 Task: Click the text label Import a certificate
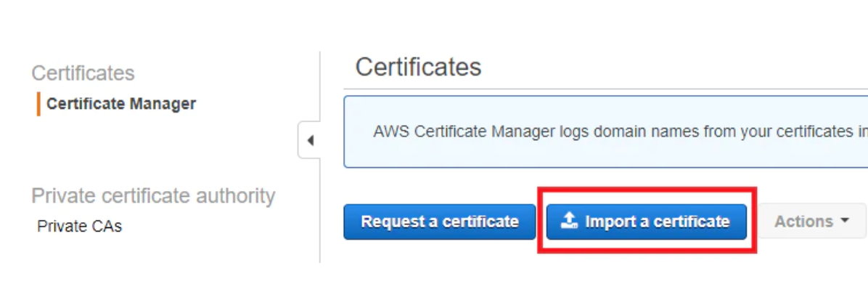tap(658, 222)
